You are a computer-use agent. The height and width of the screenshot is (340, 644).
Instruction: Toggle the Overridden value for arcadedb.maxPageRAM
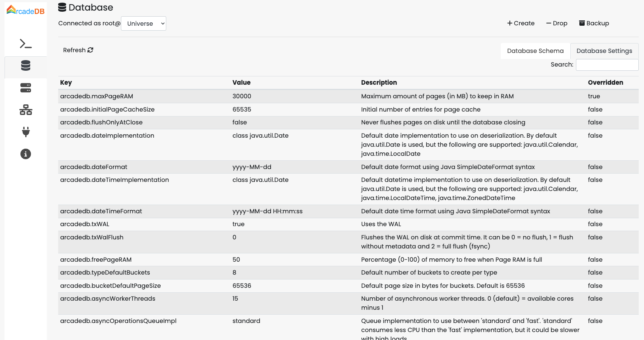(x=594, y=96)
